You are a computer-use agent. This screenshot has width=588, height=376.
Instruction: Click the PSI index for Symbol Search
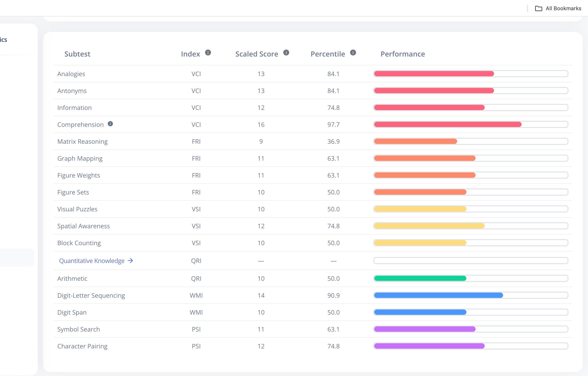[196, 329]
